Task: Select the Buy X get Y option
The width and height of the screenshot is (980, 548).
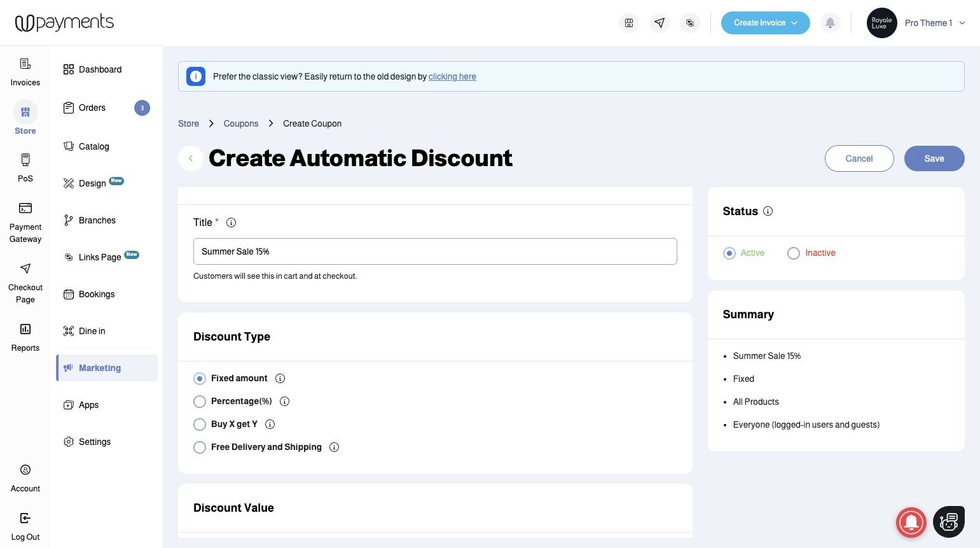Action: pos(200,425)
